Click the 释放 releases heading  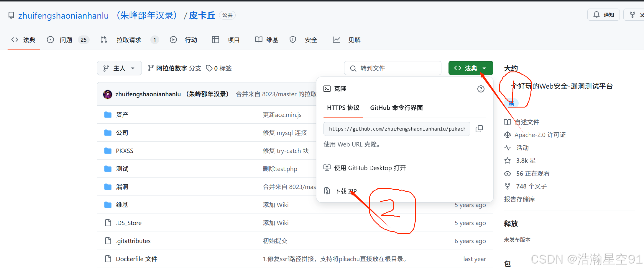(511, 224)
